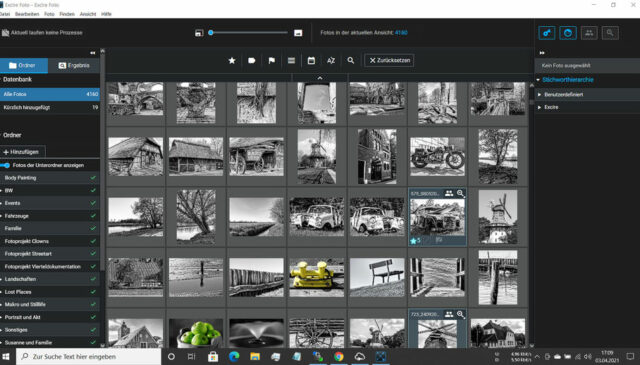The height and width of the screenshot is (365, 640).
Task: Open color label filter icon
Action: tap(291, 60)
